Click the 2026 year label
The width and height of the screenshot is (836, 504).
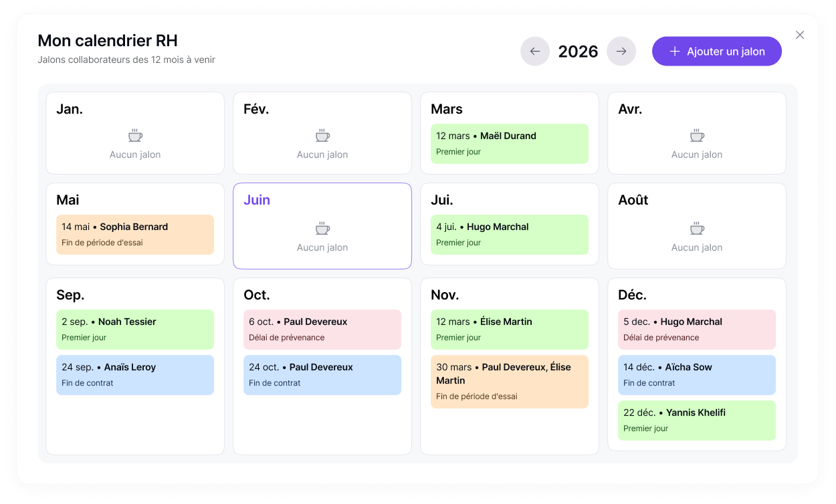click(x=578, y=51)
